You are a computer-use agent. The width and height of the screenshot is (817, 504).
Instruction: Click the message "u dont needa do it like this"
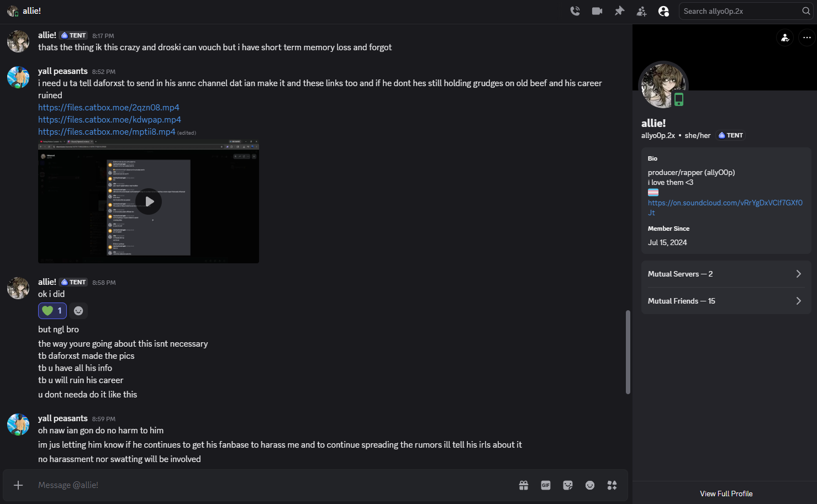click(87, 395)
